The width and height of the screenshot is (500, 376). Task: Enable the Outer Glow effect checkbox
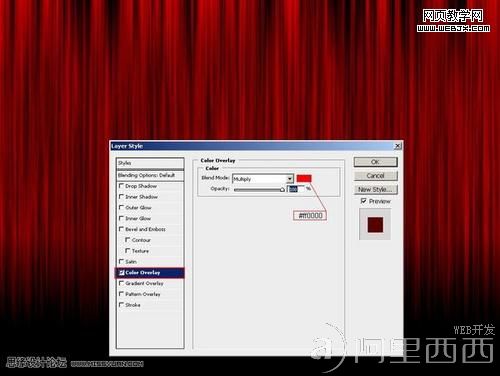click(x=121, y=207)
